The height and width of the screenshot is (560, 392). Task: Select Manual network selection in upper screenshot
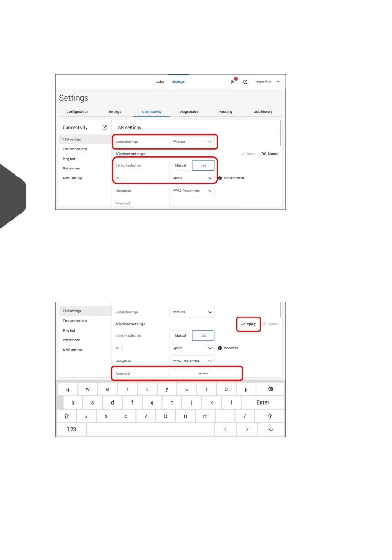tap(181, 165)
